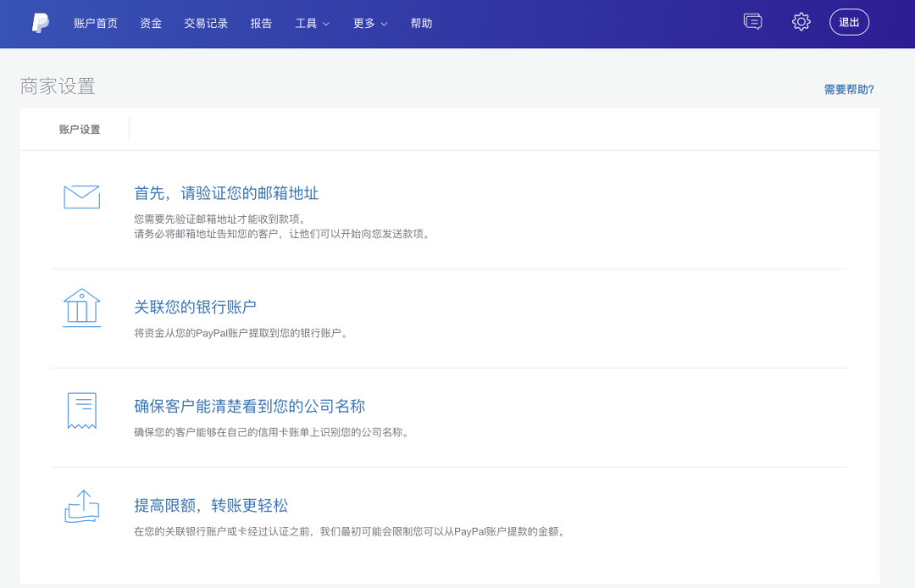Click the receipt icon for company name section
This screenshot has height=588, width=915.
click(x=81, y=411)
